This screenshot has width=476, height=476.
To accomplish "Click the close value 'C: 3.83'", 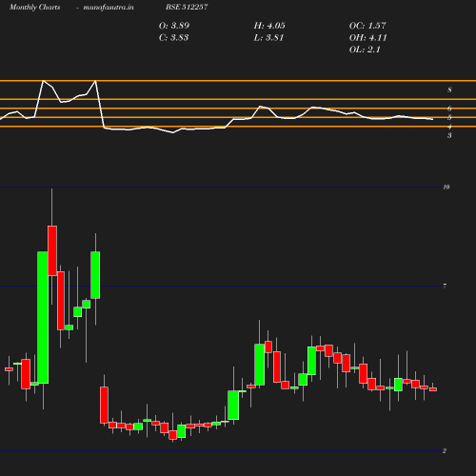I will pos(173,38).
